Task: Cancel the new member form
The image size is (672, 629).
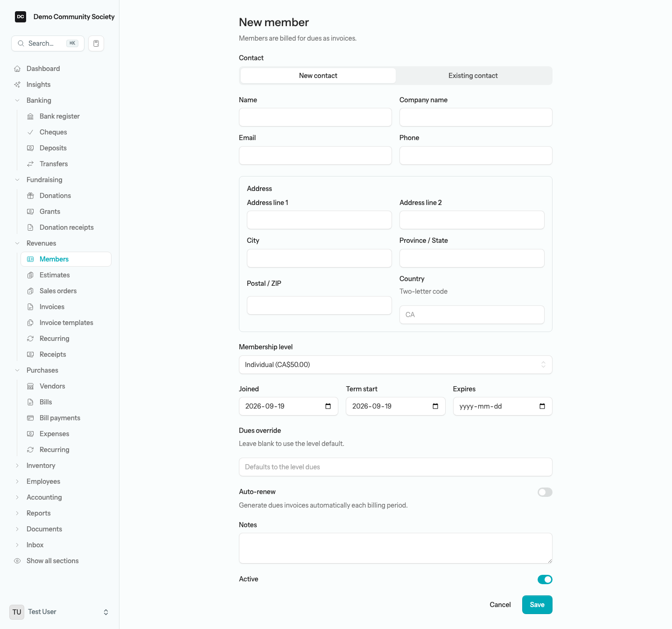Action: [500, 605]
